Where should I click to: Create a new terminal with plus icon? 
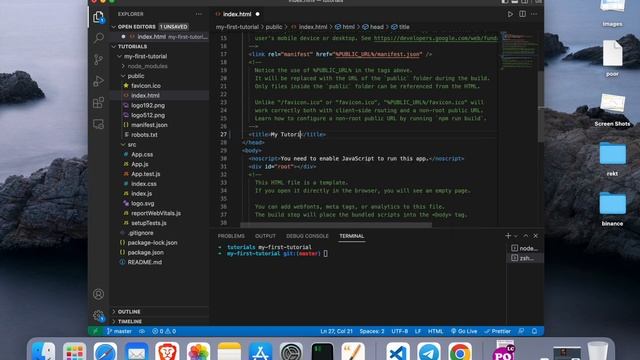[x=508, y=236]
